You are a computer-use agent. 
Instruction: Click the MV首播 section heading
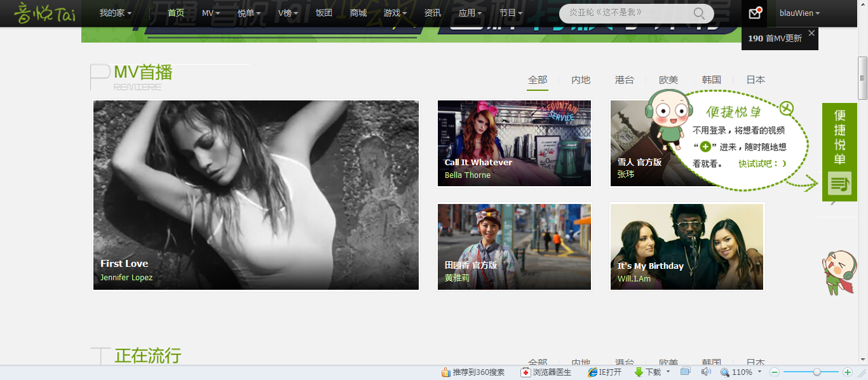tap(143, 72)
